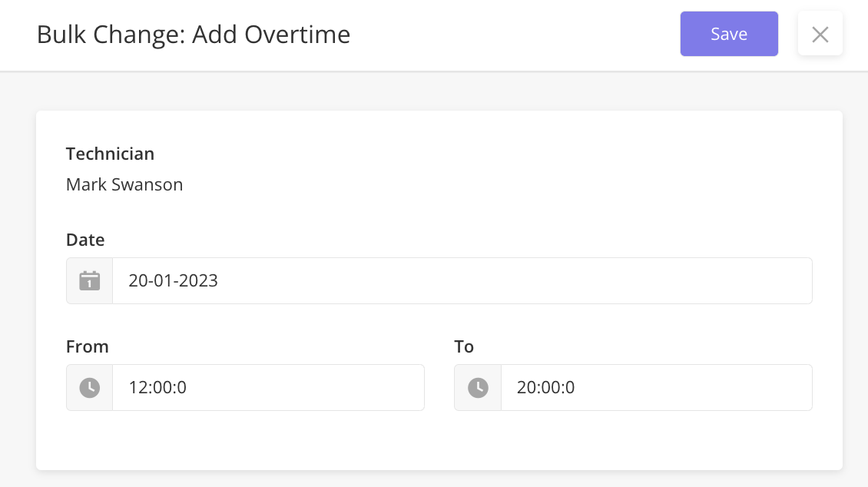Click the Date field label

coord(85,240)
